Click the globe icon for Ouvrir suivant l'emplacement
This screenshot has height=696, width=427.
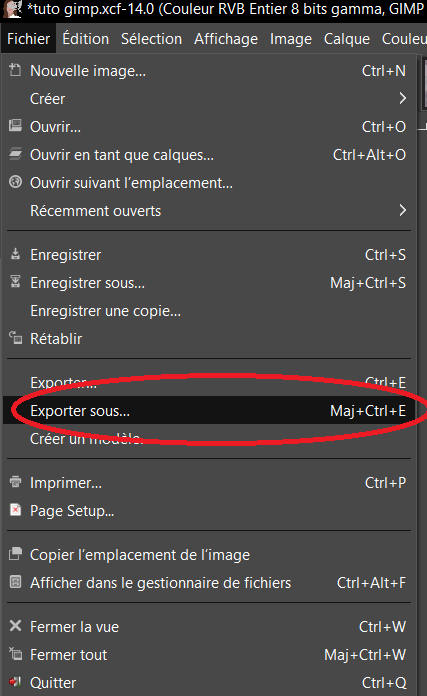pos(16,182)
